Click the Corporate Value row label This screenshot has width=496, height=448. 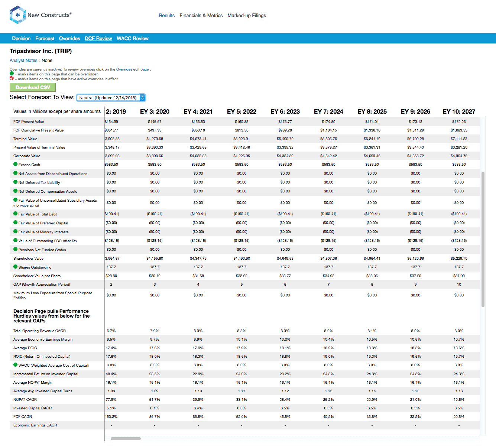pyautogui.click(x=27, y=156)
